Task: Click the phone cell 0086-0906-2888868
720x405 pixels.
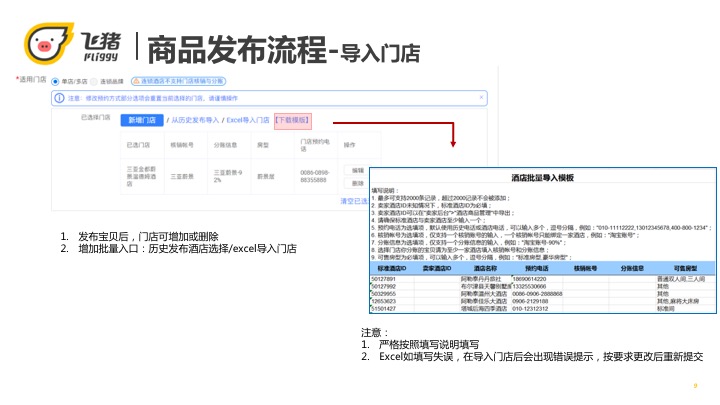Action: click(x=537, y=294)
